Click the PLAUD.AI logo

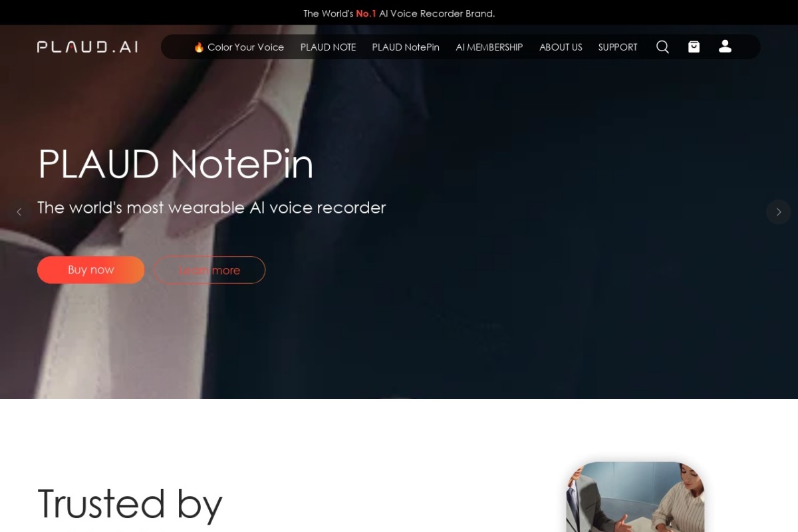87,47
